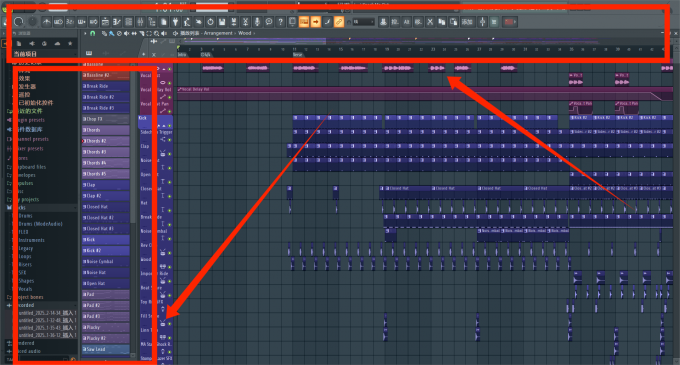Viewport: 680px width, 365px height.
Task: Open the Arrangement breadcrumb menu
Action: coord(218,33)
